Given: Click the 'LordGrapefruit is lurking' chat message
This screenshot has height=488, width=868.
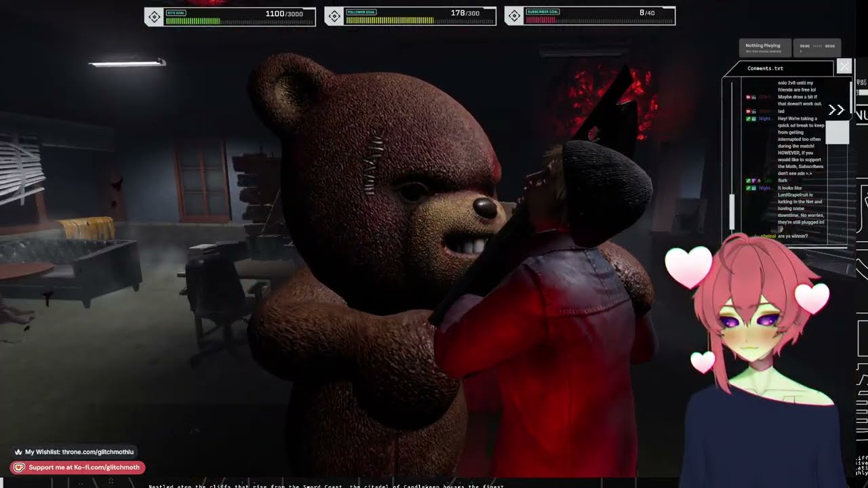Looking at the screenshot, I should 801,205.
